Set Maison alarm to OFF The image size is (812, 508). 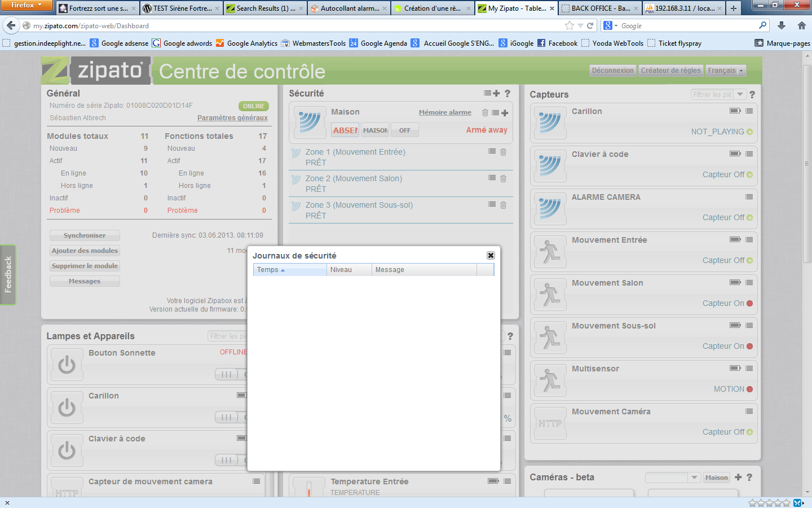405,130
